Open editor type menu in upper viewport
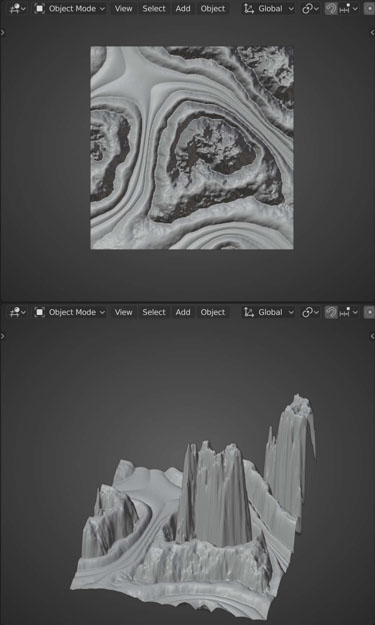 [17, 8]
